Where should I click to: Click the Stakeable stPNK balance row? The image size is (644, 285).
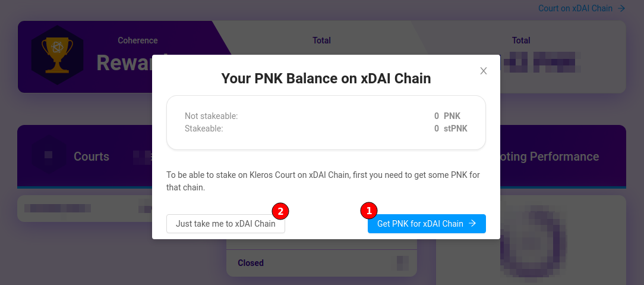326,129
